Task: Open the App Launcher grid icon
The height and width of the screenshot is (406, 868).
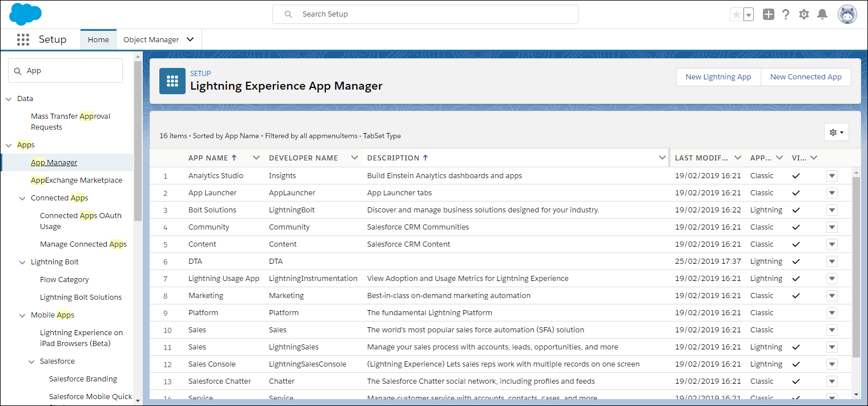Action: click(x=23, y=39)
